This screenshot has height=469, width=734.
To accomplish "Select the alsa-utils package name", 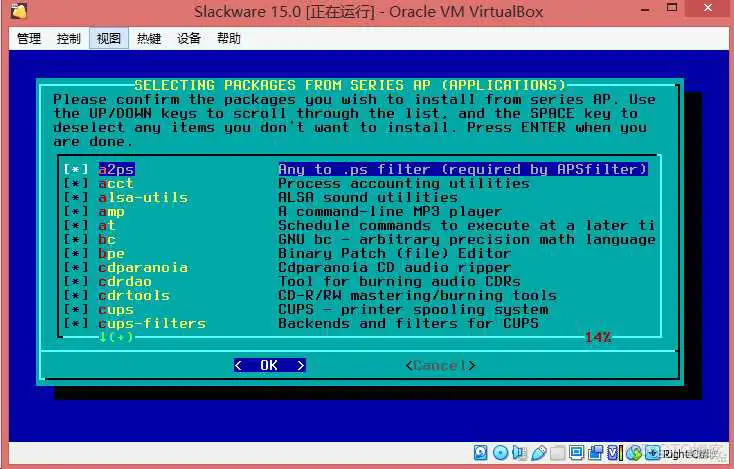I will point(143,197).
